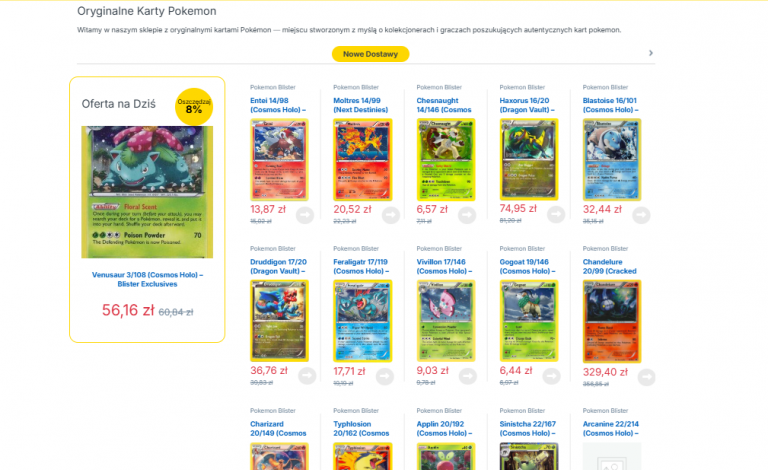Click add-to-cart arrow for Moltres 14/99
Viewport: 768px width, 470px height.
click(x=391, y=215)
